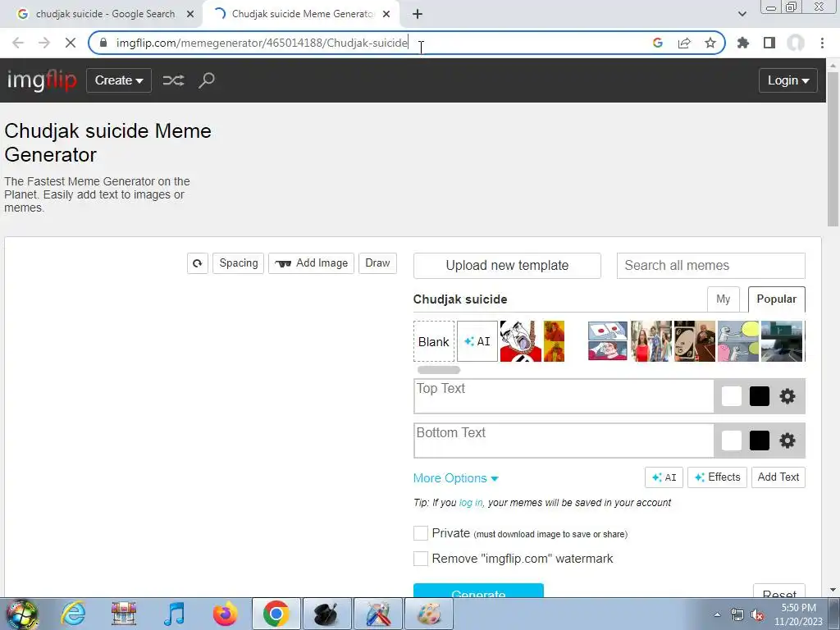Open Top Text settings gear
The image size is (840, 630).
coord(787,396)
